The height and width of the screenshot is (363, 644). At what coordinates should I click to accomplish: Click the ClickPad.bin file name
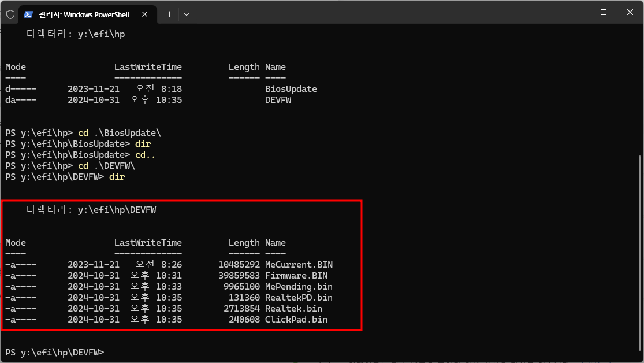pos(296,320)
